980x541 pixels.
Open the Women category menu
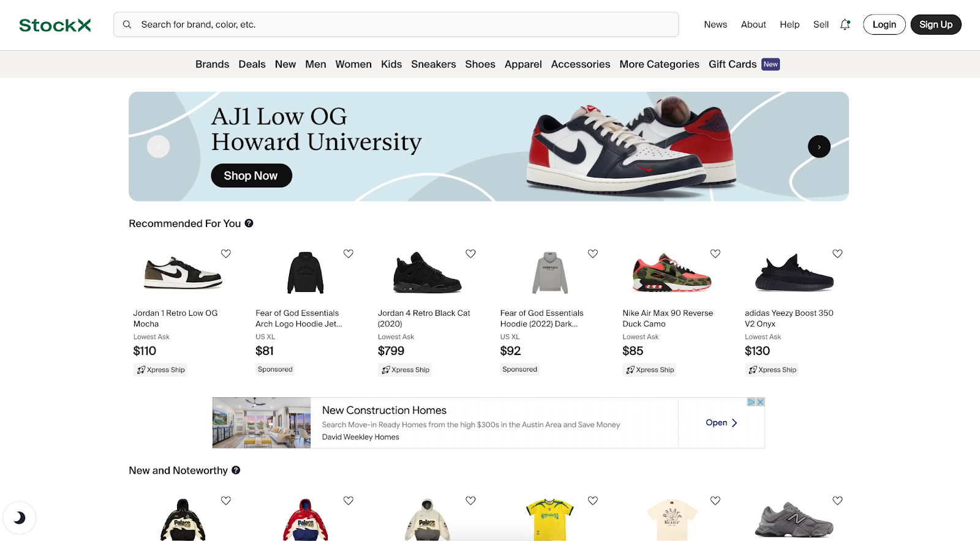[x=353, y=64]
